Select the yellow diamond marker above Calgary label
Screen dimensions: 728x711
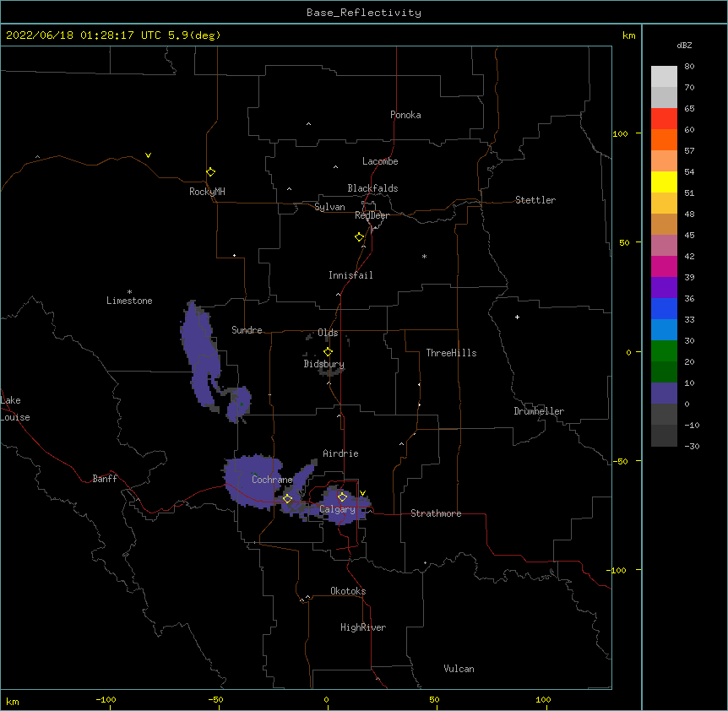pyautogui.click(x=342, y=497)
